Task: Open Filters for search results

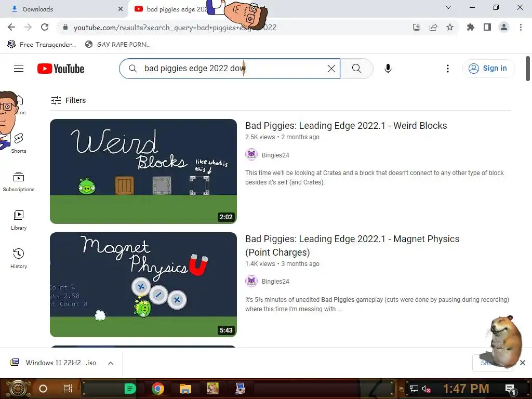Action: [68, 100]
